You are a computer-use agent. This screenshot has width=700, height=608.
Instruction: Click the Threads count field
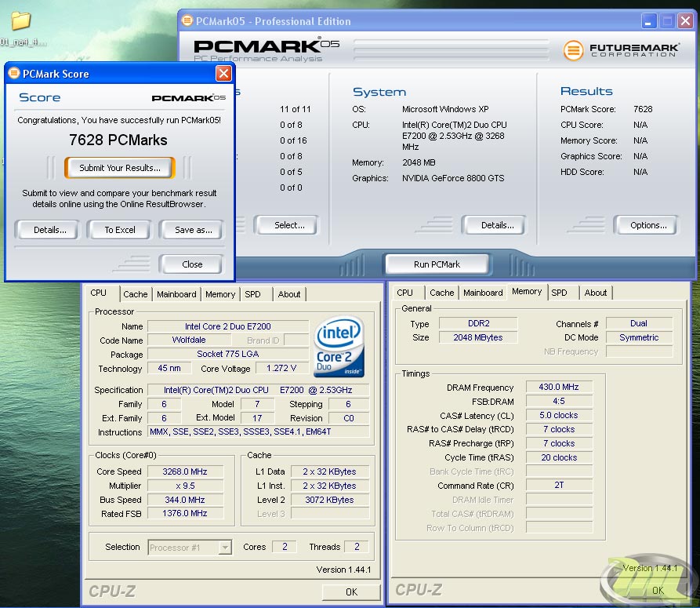tap(357, 546)
